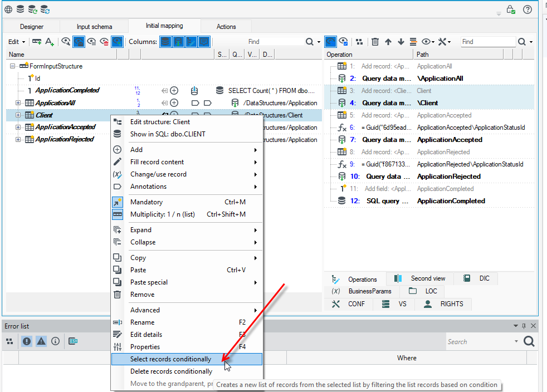The width and height of the screenshot is (547, 392).
Task: Click the add field icon next to Edit
Action: 37,42
